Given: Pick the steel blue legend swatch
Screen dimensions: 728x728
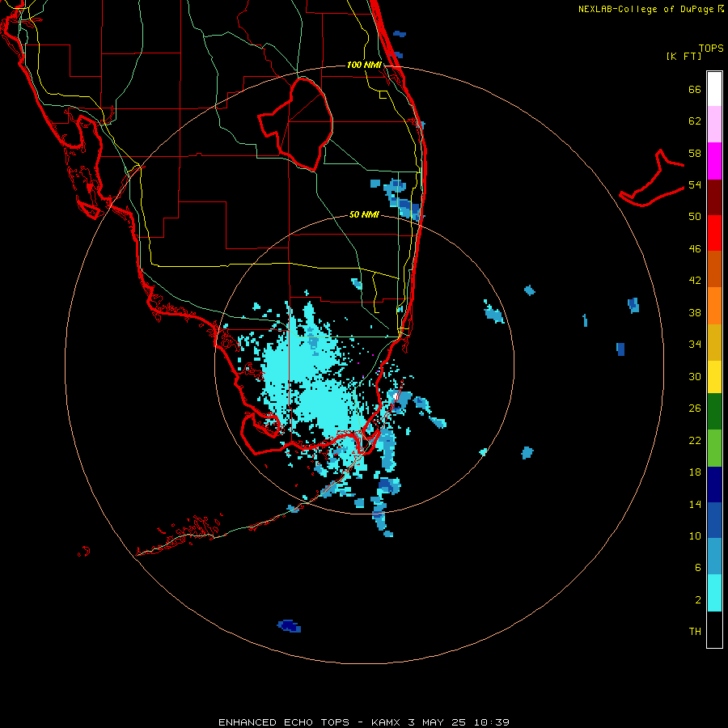Looking at the screenshot, I should [x=714, y=557].
